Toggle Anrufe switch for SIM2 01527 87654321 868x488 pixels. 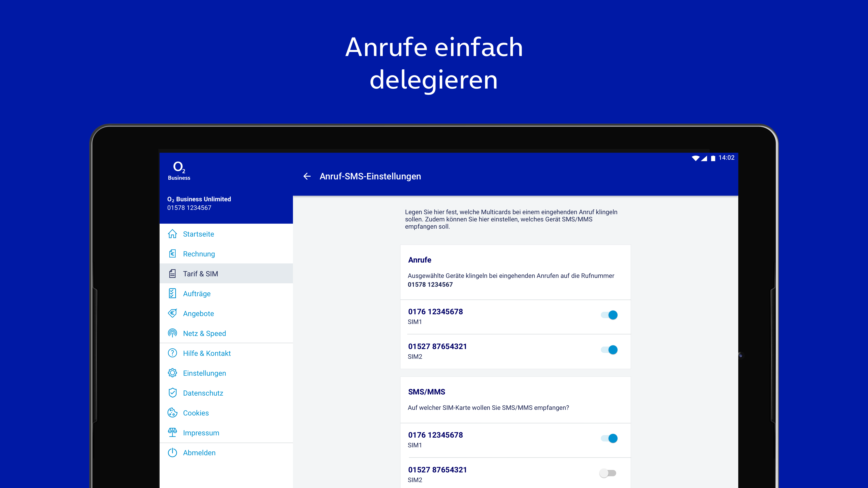(609, 350)
